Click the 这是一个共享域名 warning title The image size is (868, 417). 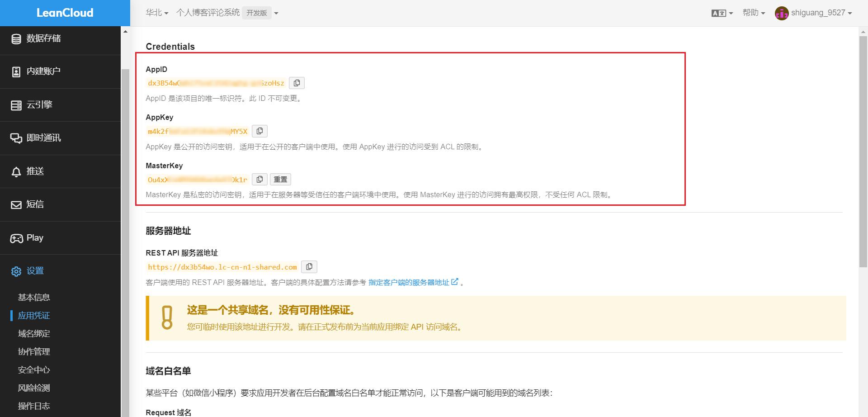click(x=273, y=310)
